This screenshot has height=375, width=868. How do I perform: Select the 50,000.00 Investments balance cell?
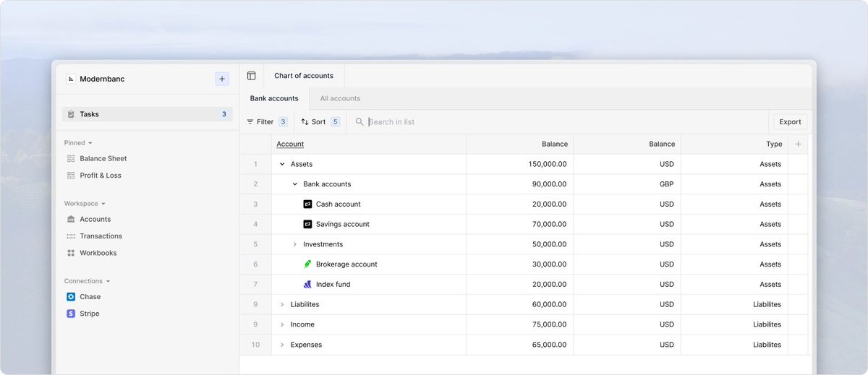pyautogui.click(x=520, y=244)
